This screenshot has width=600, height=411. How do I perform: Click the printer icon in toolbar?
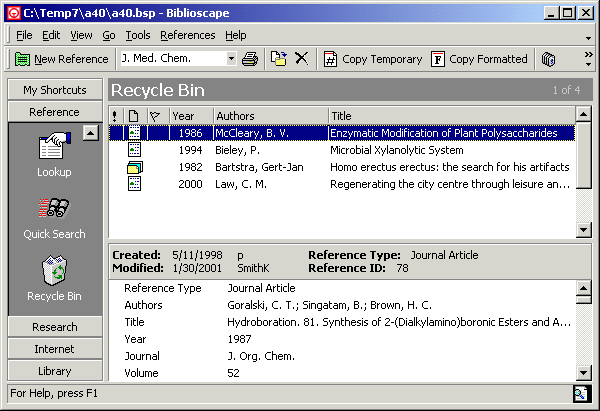pos(250,59)
